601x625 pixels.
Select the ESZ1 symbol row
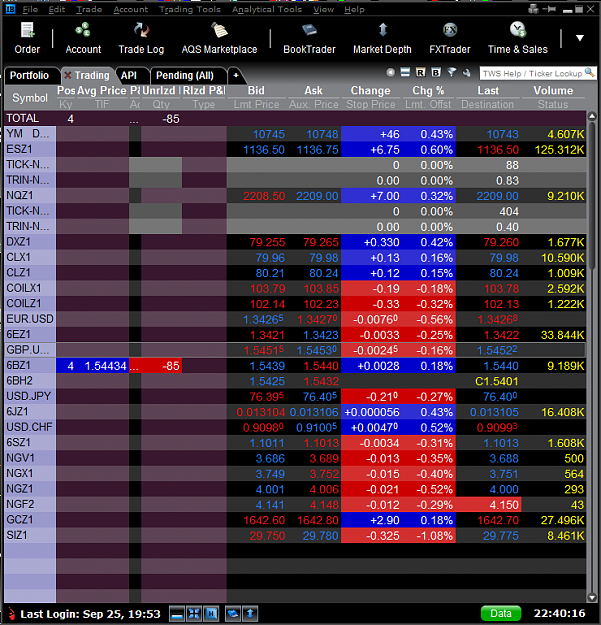point(295,149)
